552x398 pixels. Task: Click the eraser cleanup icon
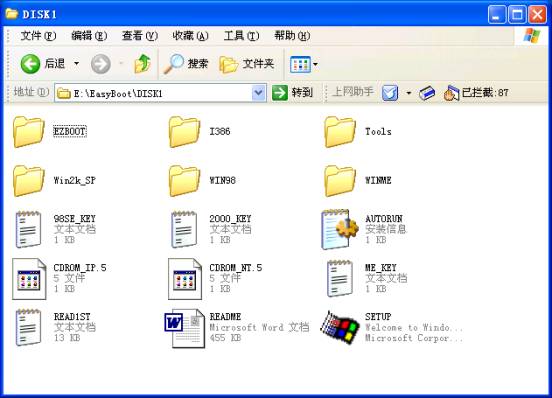[427, 93]
